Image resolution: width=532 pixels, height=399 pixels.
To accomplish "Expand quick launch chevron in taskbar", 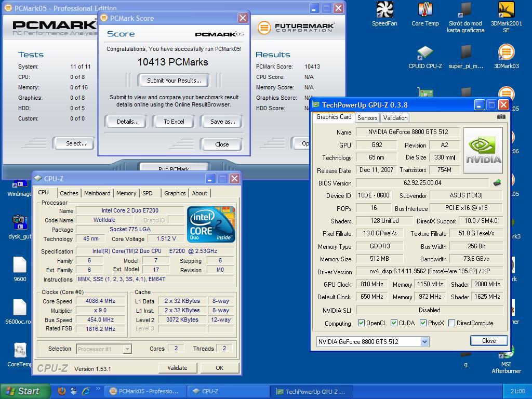I will coord(98,389).
